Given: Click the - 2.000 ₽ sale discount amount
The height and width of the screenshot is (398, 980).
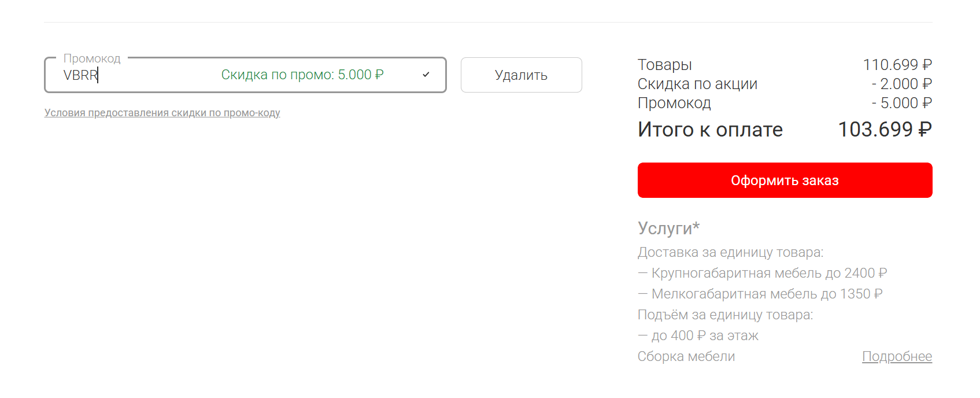Looking at the screenshot, I should click(902, 84).
